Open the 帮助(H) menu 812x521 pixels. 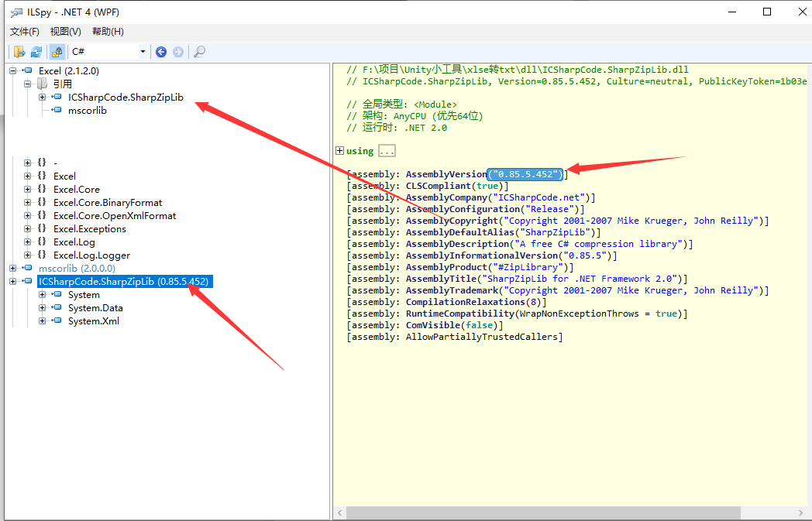click(x=106, y=31)
